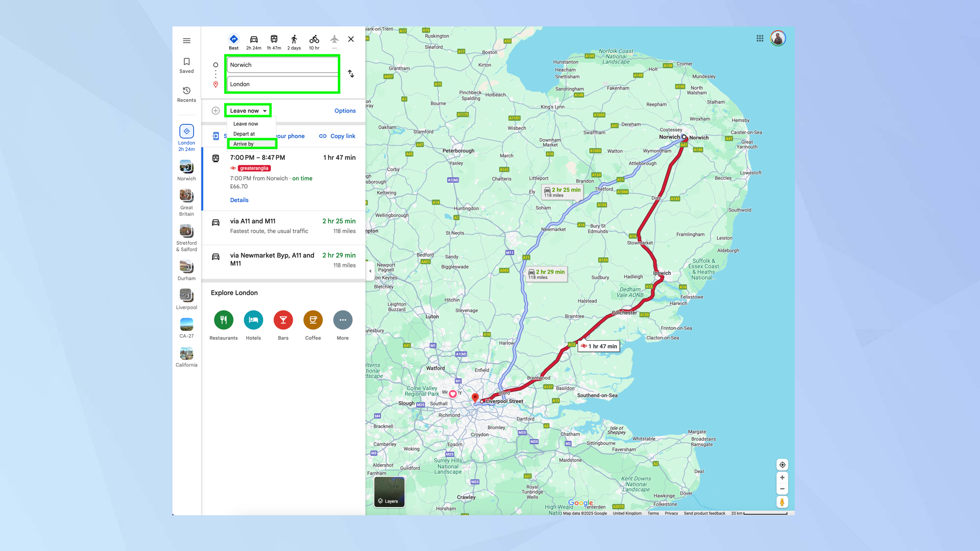The height and width of the screenshot is (551, 980).
Task: Swap starting point and destination
Action: point(351,74)
